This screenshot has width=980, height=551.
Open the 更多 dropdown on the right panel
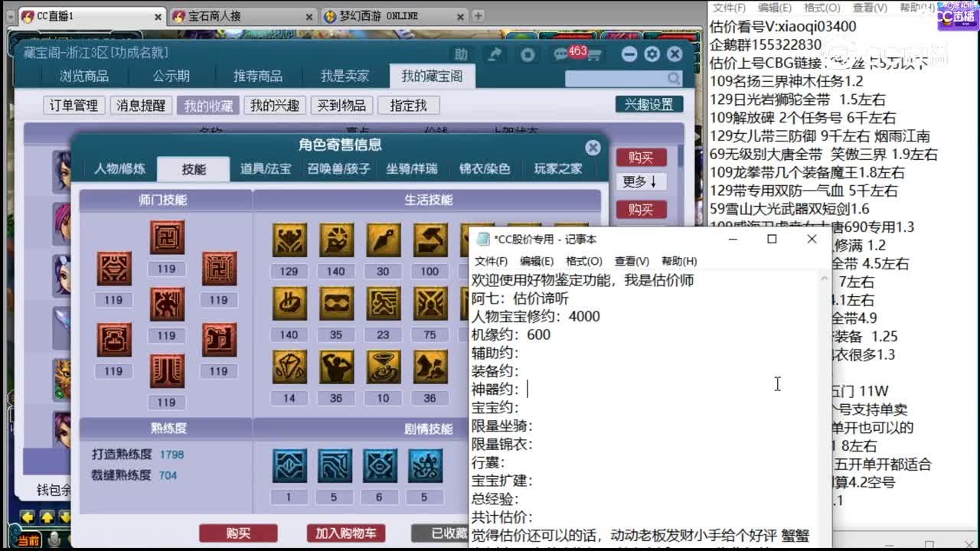(x=641, y=183)
